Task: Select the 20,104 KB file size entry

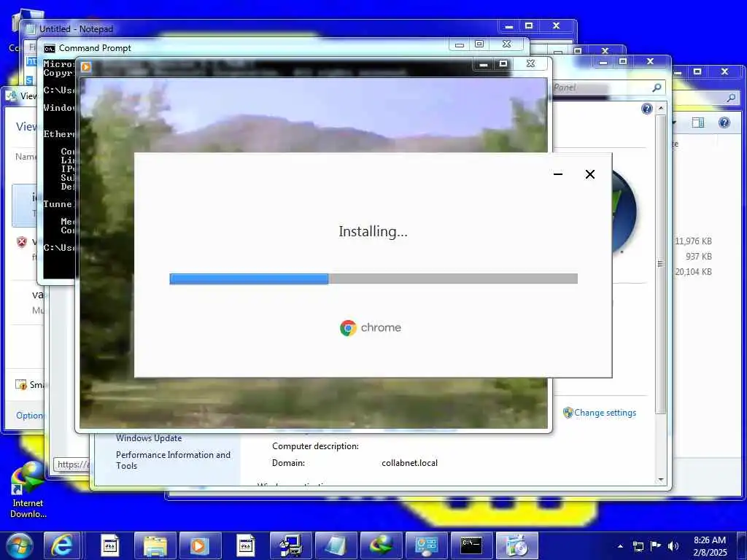Action: pyautogui.click(x=693, y=271)
